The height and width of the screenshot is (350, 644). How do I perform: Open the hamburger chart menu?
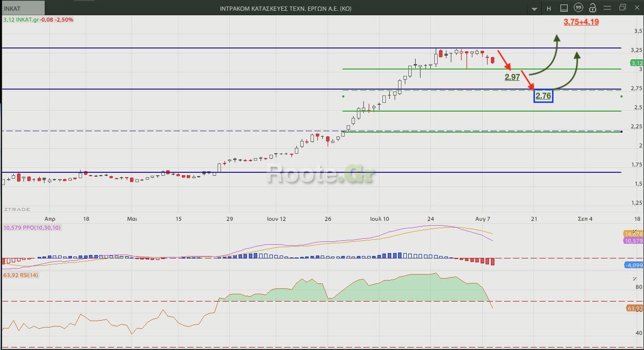(x=607, y=8)
